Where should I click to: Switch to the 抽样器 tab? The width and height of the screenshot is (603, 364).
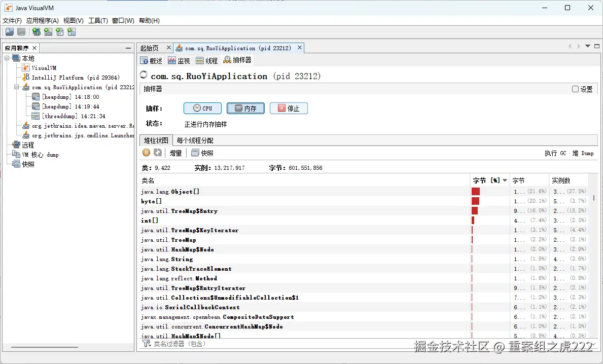pos(237,60)
